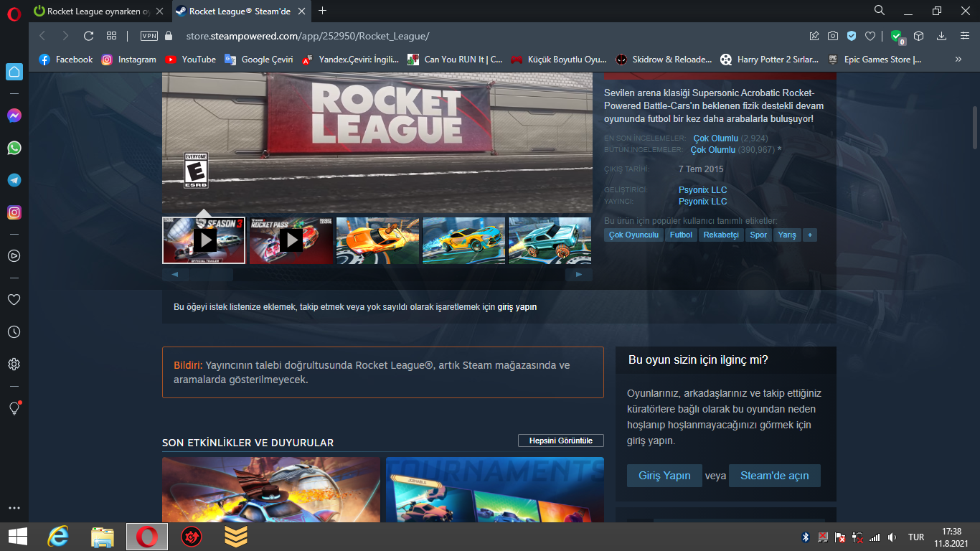Open the publisher Psyonix LLC link next to YAYINCI

pos(703,202)
